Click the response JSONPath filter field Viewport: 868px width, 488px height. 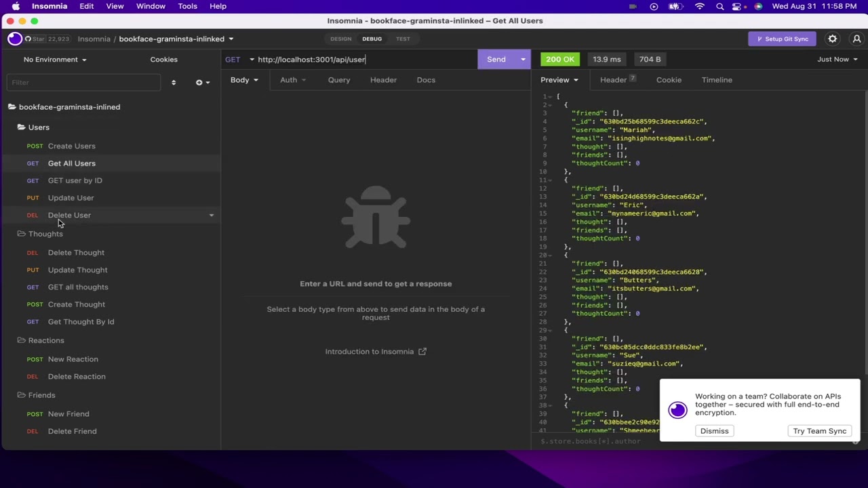click(692, 442)
